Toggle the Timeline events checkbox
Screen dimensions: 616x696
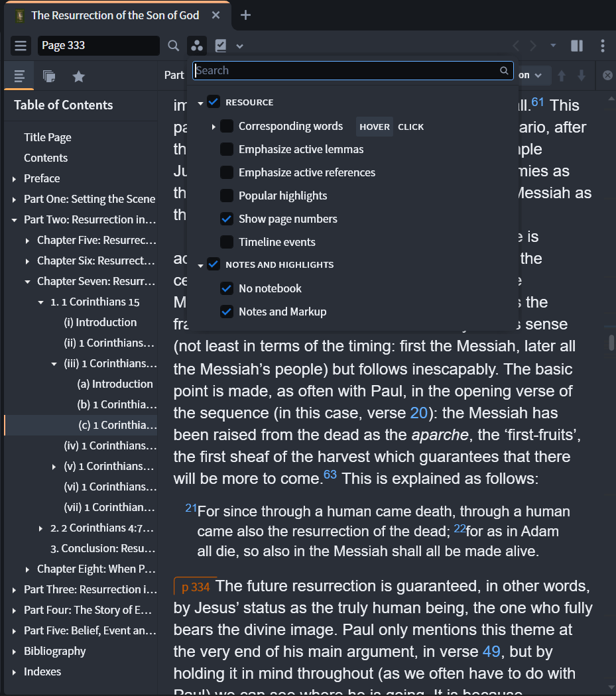coord(227,242)
